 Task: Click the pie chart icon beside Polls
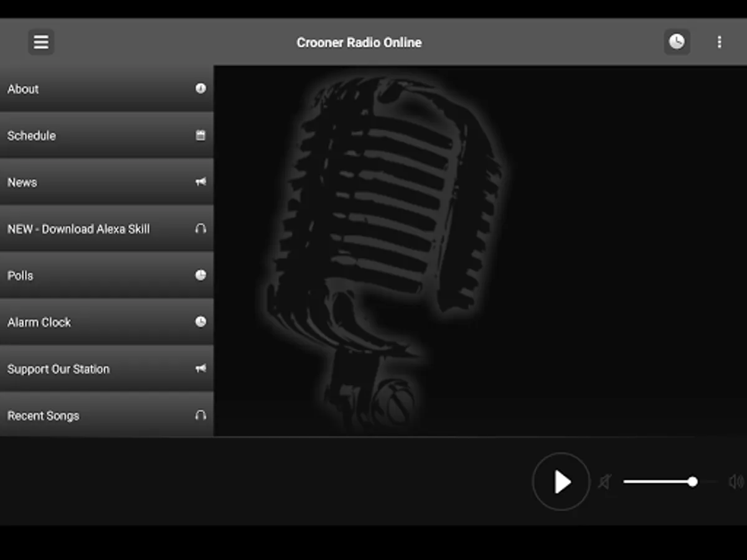tap(200, 275)
